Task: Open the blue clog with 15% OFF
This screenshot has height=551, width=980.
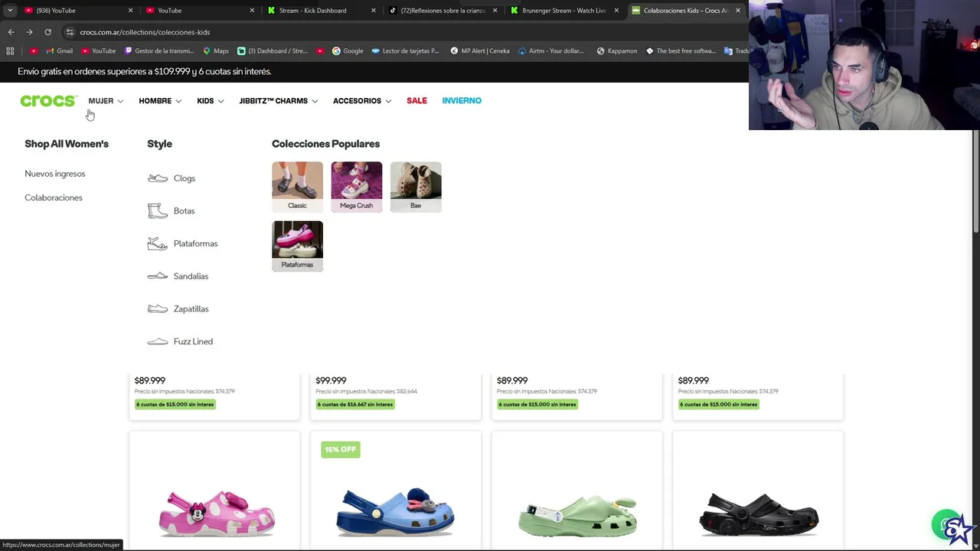Action: [x=395, y=511]
